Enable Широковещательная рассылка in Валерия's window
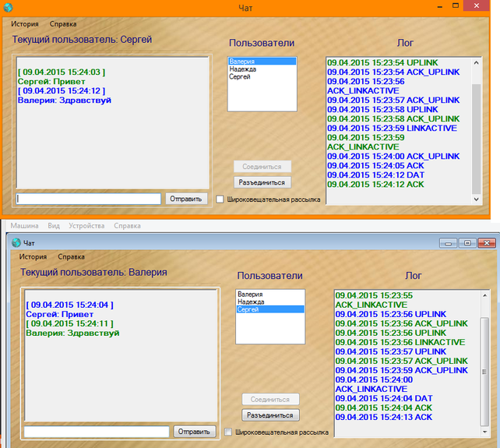 click(228, 432)
